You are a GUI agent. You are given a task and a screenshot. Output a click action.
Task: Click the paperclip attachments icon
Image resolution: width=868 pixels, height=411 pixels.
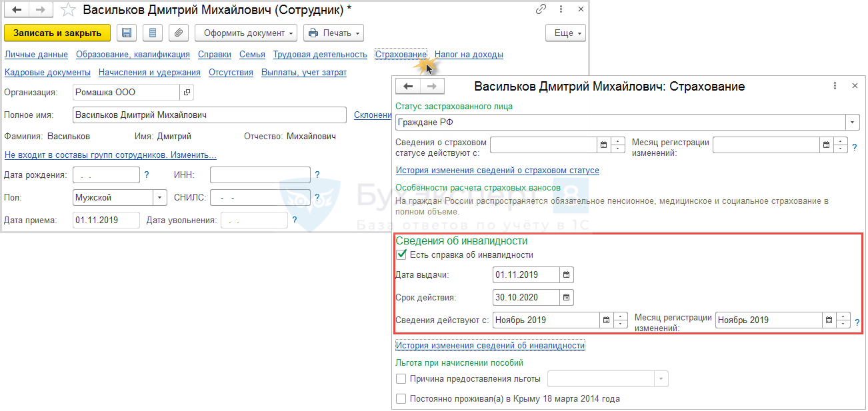pos(178,33)
